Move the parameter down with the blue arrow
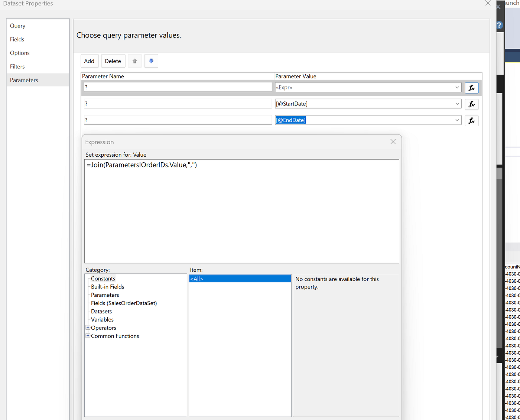520x420 pixels. [151, 61]
